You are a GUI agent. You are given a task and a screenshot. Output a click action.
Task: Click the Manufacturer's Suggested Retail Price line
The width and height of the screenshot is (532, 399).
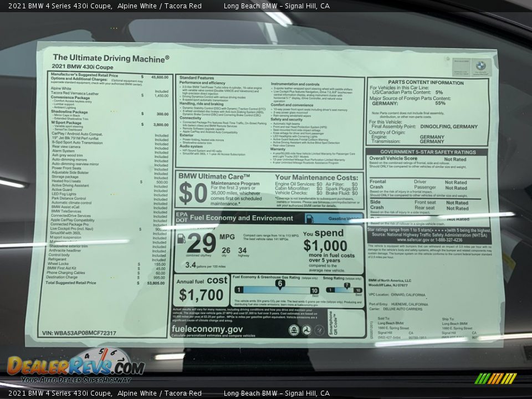coord(84,75)
